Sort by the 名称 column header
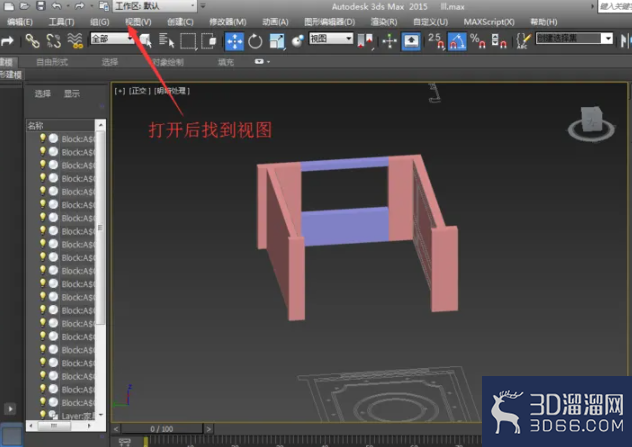632x447 pixels. 60,125
